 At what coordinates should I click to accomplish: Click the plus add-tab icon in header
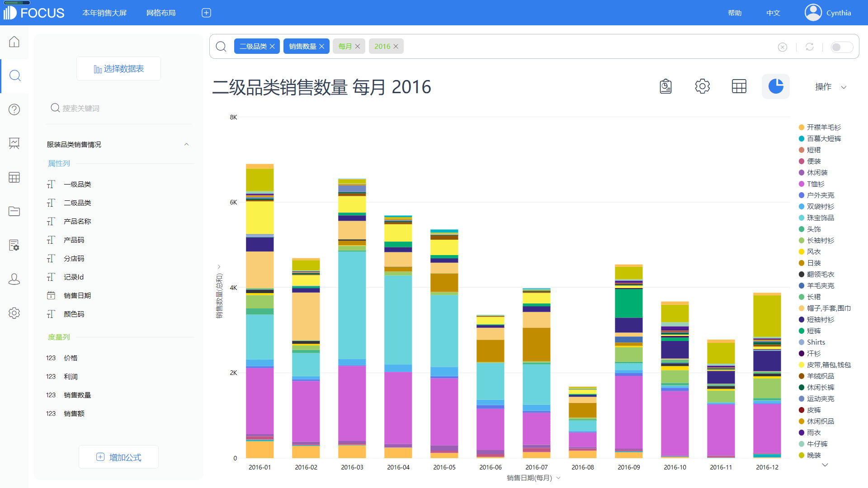click(206, 13)
